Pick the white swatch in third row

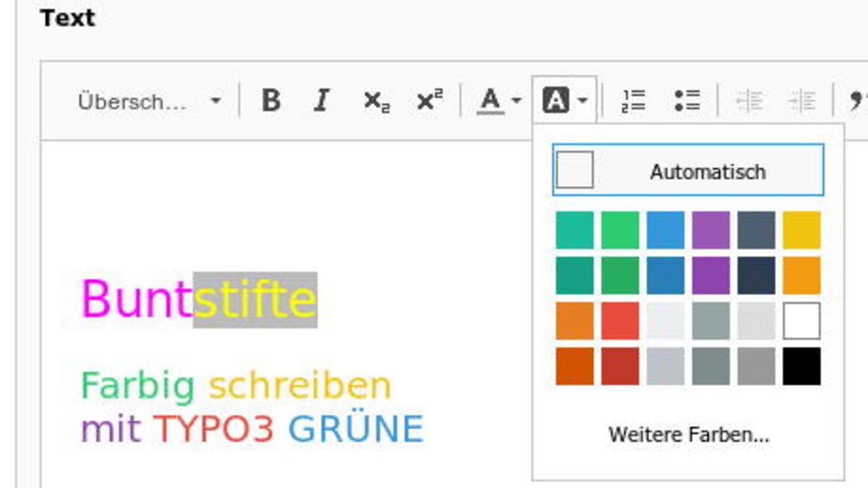click(x=801, y=321)
